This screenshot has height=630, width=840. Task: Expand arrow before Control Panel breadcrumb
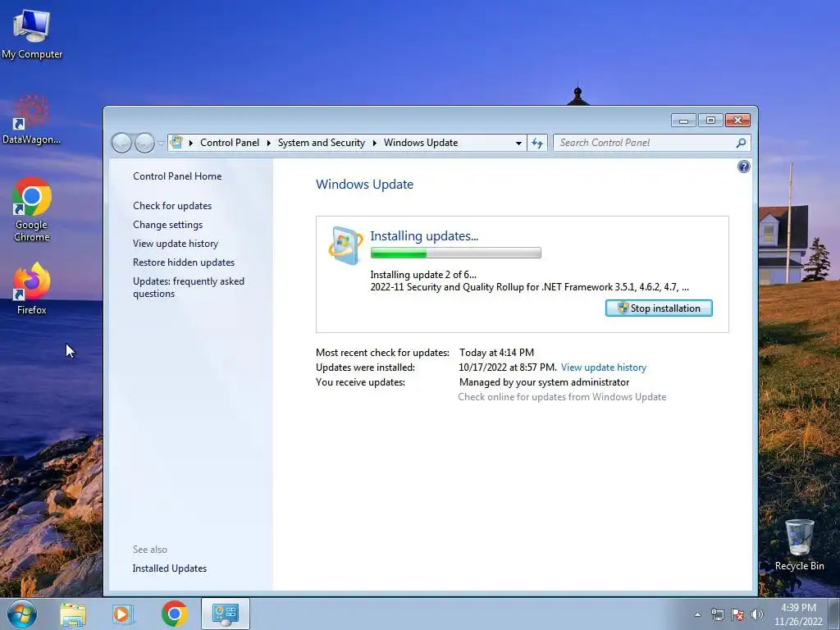[190, 143]
